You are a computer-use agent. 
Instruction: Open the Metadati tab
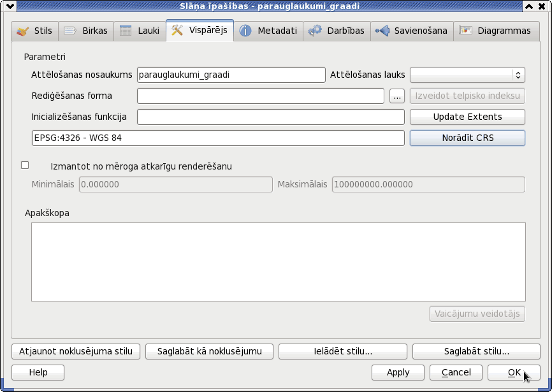pos(268,31)
